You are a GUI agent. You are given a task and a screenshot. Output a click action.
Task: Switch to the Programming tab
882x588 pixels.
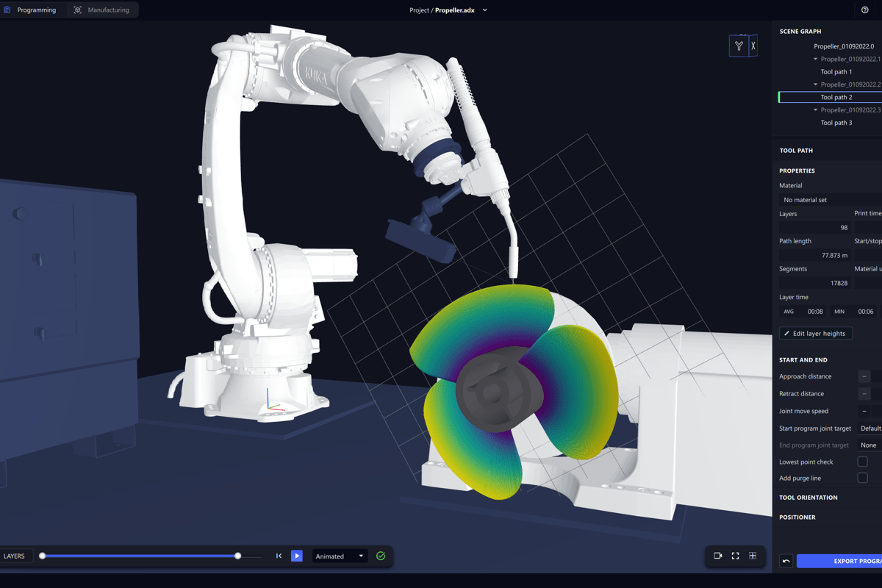coord(31,10)
